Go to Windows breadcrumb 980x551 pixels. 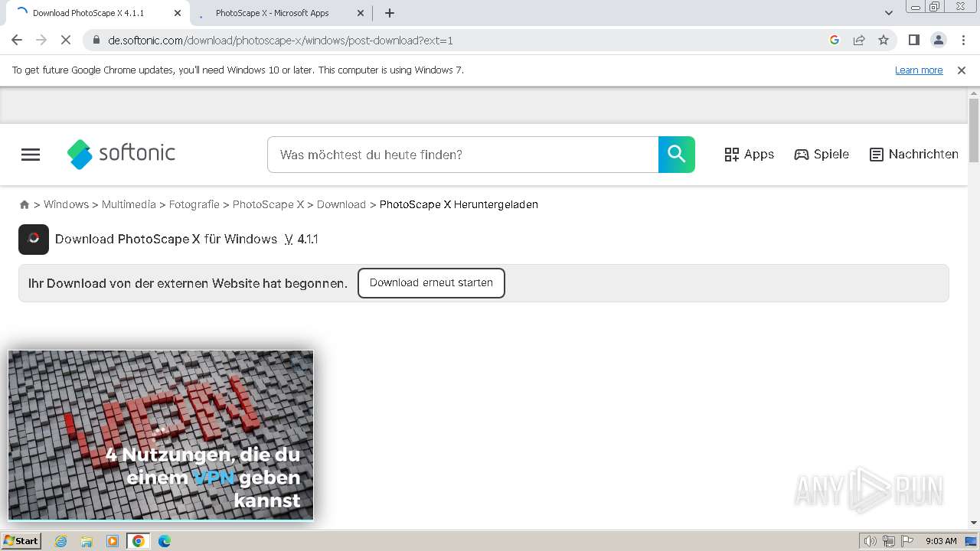[66, 204]
